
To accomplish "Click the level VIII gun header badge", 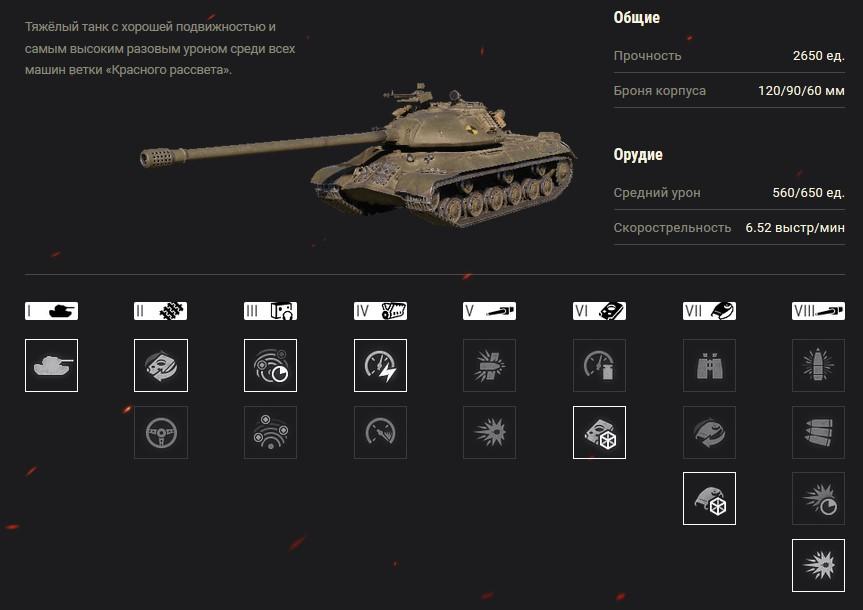I will click(818, 311).
